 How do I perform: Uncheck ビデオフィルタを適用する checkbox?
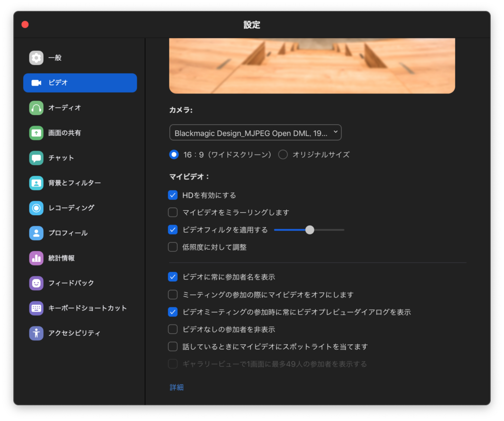pos(173,230)
